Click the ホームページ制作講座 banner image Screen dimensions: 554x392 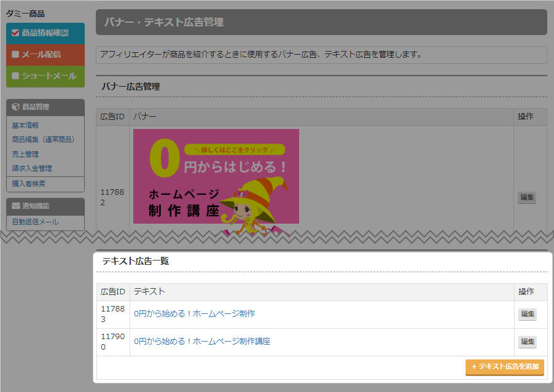coord(216,176)
